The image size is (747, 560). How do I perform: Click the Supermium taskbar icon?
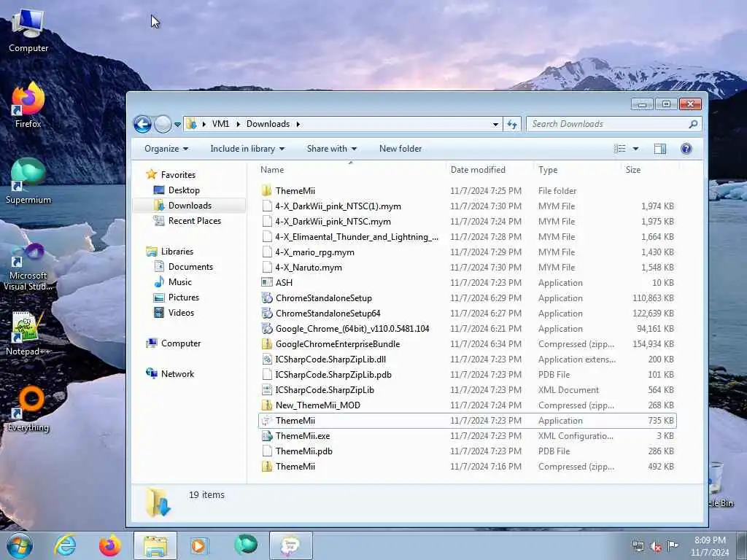(245, 545)
